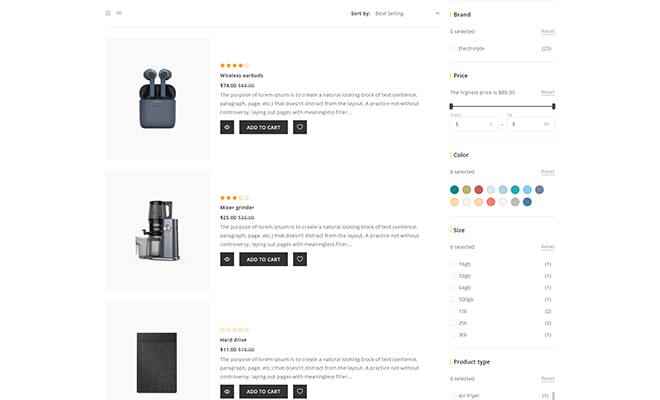Reset the Color filter

pos(547,171)
